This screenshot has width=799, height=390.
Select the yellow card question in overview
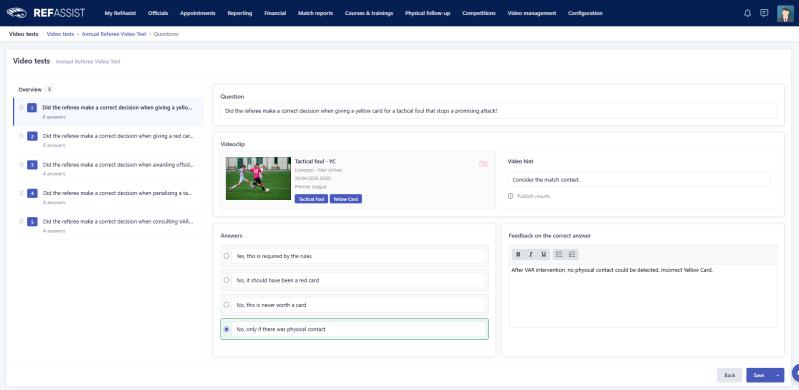coord(109,112)
